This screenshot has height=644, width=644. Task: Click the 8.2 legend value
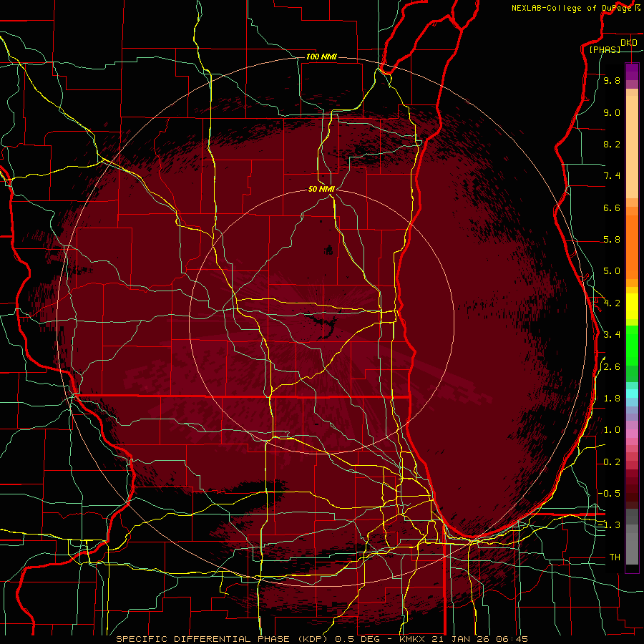coord(612,144)
